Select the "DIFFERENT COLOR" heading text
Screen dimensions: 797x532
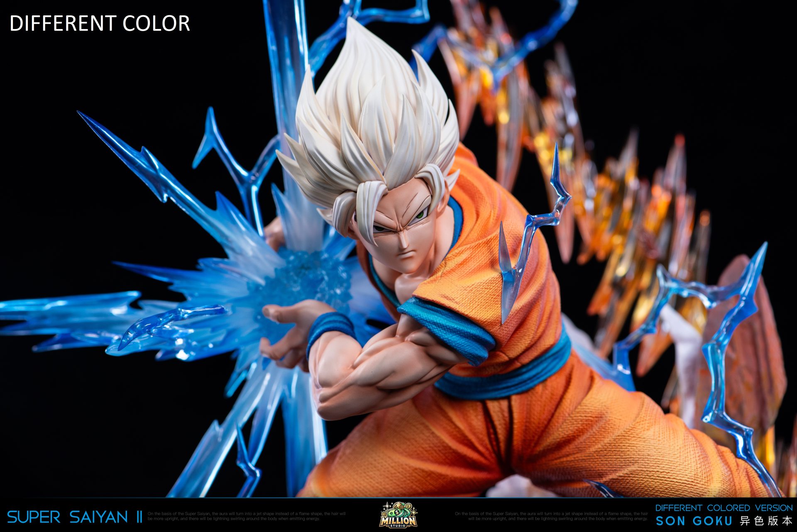tap(100, 23)
